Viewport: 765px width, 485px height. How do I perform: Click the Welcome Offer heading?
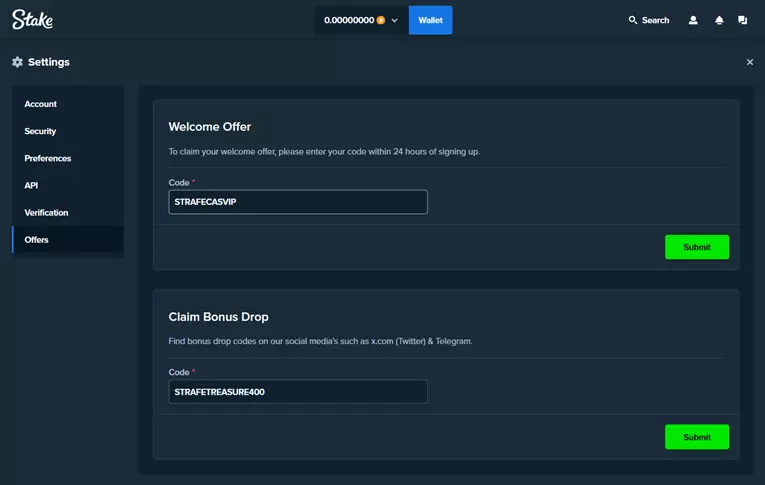[210, 127]
